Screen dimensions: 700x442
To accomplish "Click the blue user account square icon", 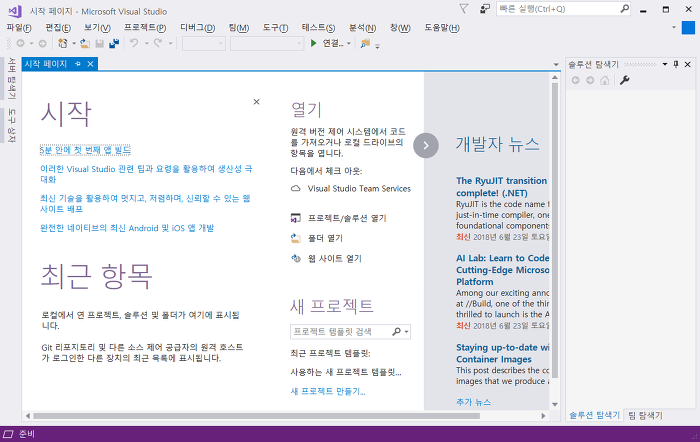I will tap(688, 28).
